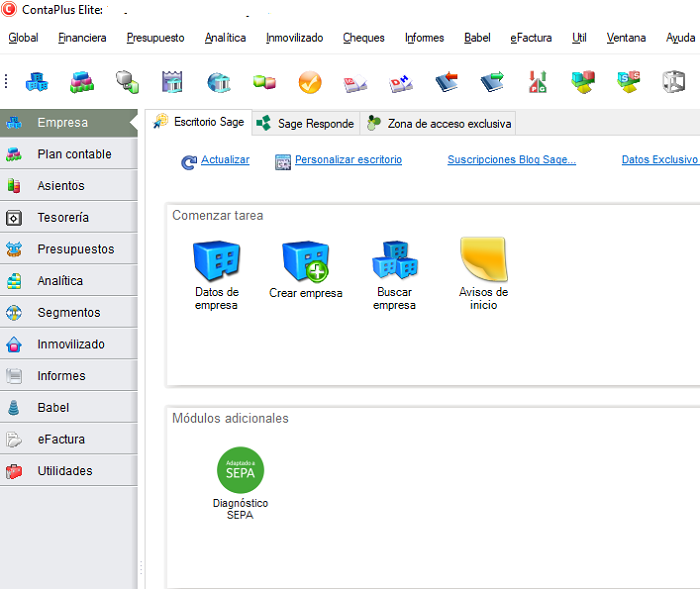This screenshot has height=589, width=700.
Task: Open the eFactura menu in the menu bar
Action: pos(530,38)
